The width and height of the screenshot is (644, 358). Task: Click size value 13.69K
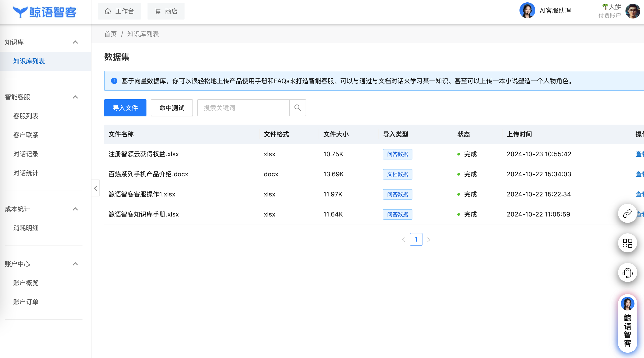coord(334,174)
